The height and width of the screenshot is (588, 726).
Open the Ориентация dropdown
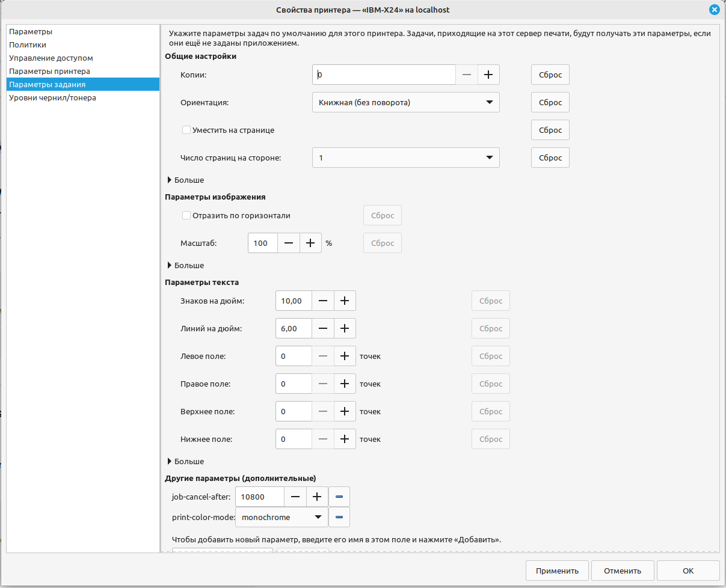(406, 102)
